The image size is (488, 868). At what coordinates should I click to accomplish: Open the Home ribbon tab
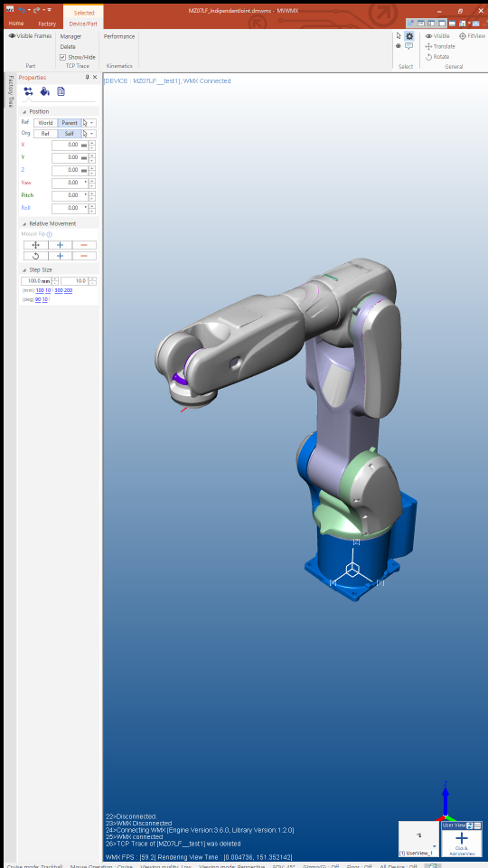pos(16,24)
